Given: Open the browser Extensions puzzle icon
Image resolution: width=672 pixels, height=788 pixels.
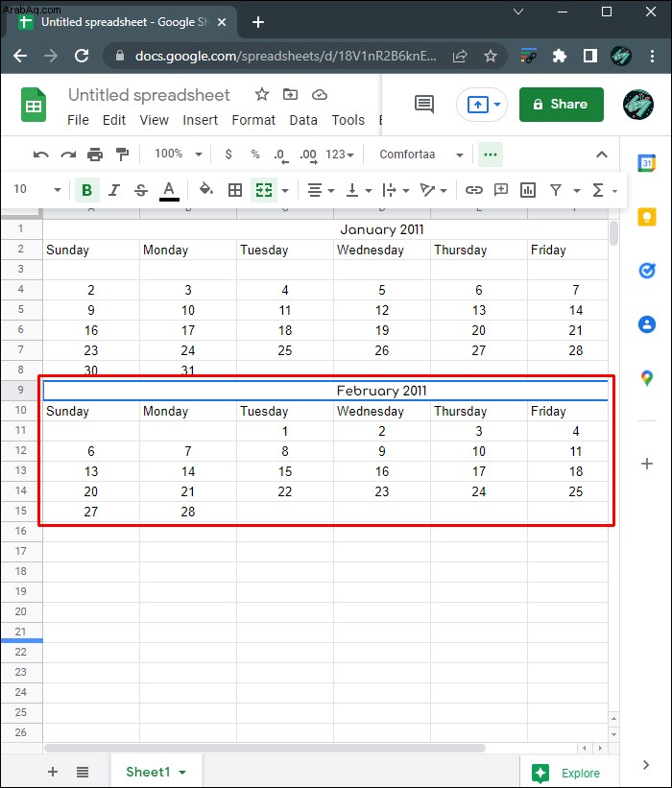Looking at the screenshot, I should click(x=559, y=56).
